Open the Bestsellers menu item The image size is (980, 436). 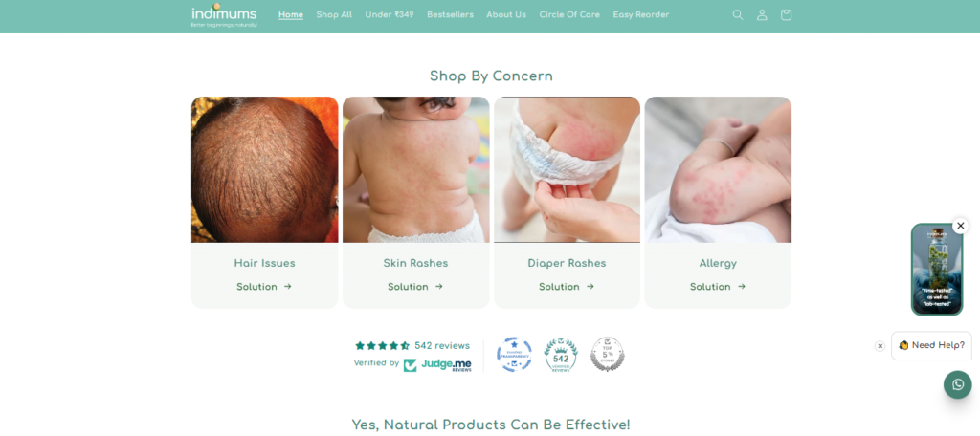[x=450, y=15]
